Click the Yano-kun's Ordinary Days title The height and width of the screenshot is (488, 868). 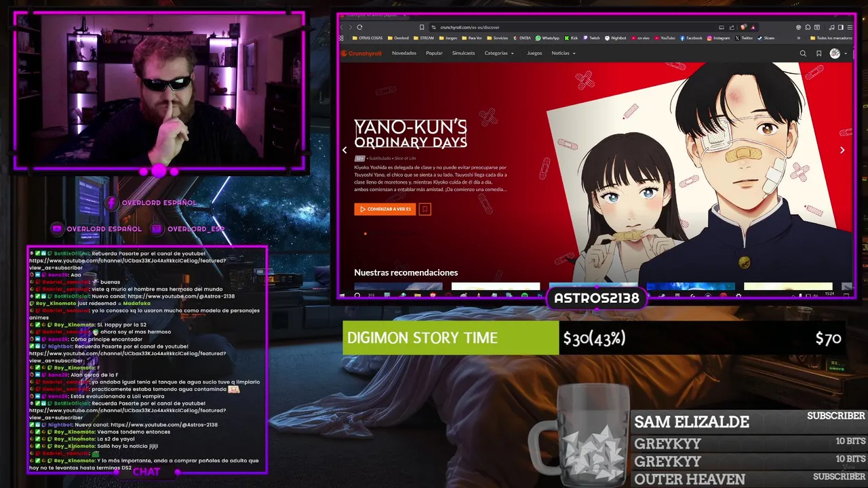[x=410, y=134]
